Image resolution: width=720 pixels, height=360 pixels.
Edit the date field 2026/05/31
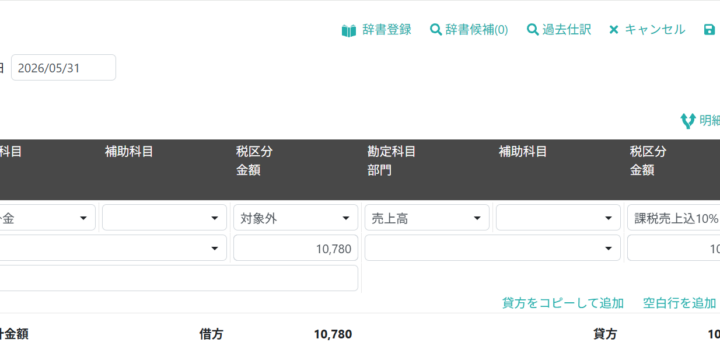[x=63, y=68]
